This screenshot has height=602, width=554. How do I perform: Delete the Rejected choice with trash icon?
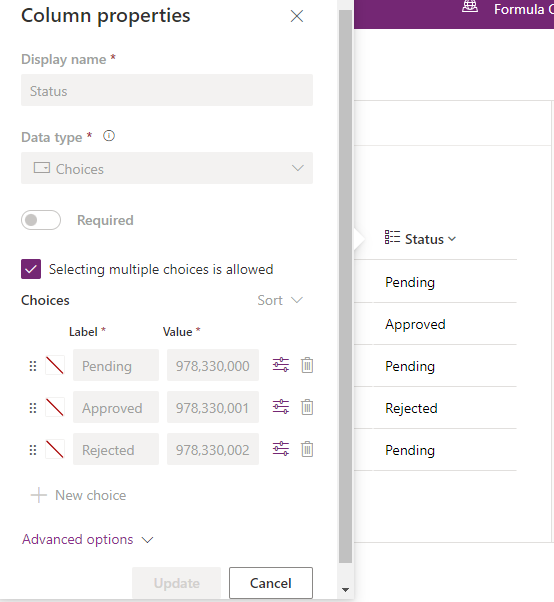[x=307, y=449]
